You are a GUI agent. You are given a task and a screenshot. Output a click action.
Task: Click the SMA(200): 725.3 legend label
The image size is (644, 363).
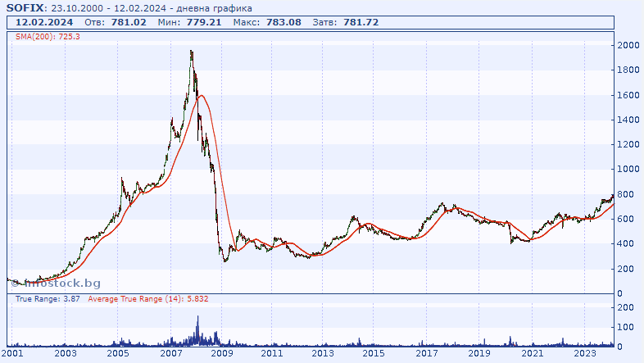[x=48, y=37]
